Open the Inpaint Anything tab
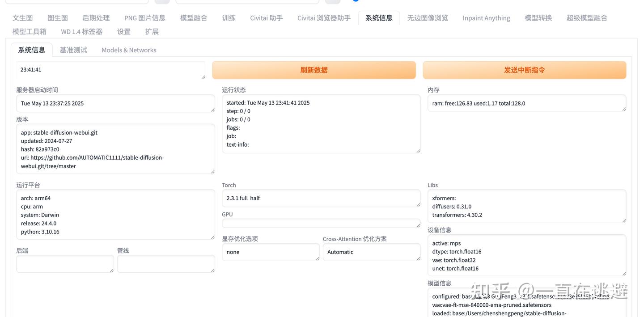The image size is (644, 317). click(487, 18)
